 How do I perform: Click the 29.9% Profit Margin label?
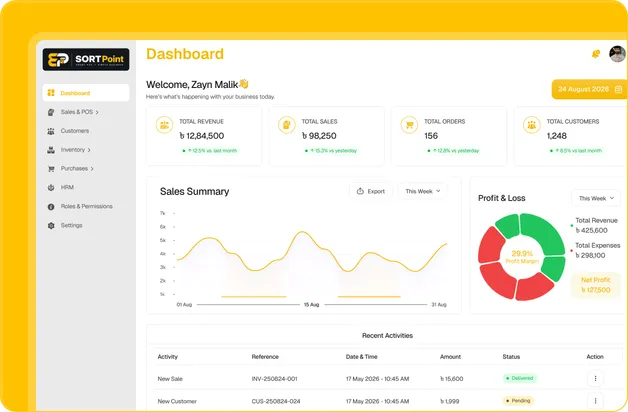[x=522, y=257]
